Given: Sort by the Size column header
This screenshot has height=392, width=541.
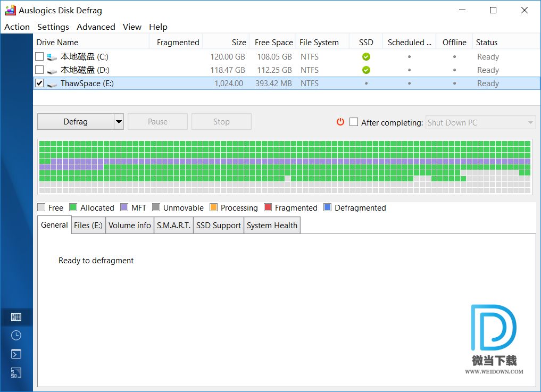Looking at the screenshot, I should point(226,42).
